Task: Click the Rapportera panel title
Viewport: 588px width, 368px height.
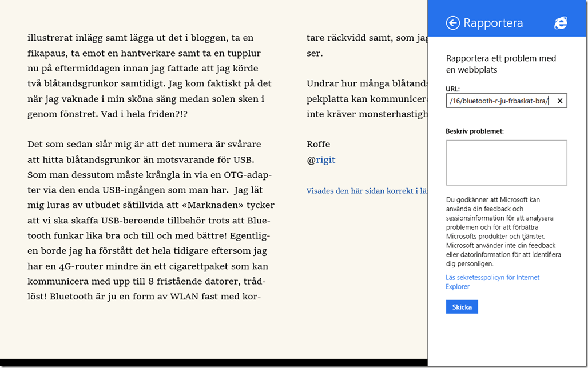Action: [493, 23]
